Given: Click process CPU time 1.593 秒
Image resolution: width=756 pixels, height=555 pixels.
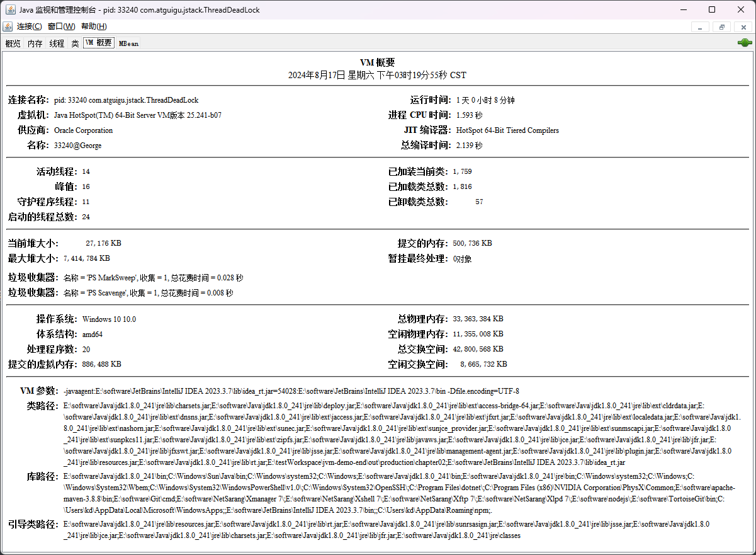Looking at the screenshot, I should pos(470,115).
